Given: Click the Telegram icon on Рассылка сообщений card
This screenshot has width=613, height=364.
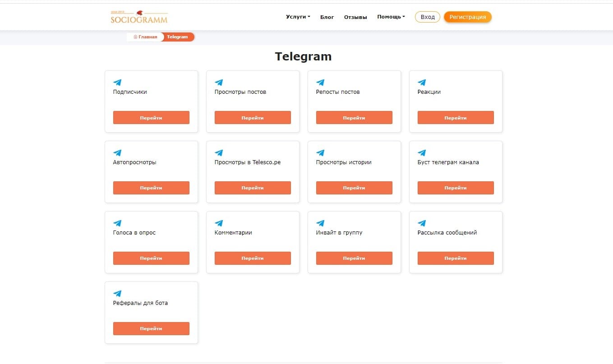Looking at the screenshot, I should click(x=422, y=223).
